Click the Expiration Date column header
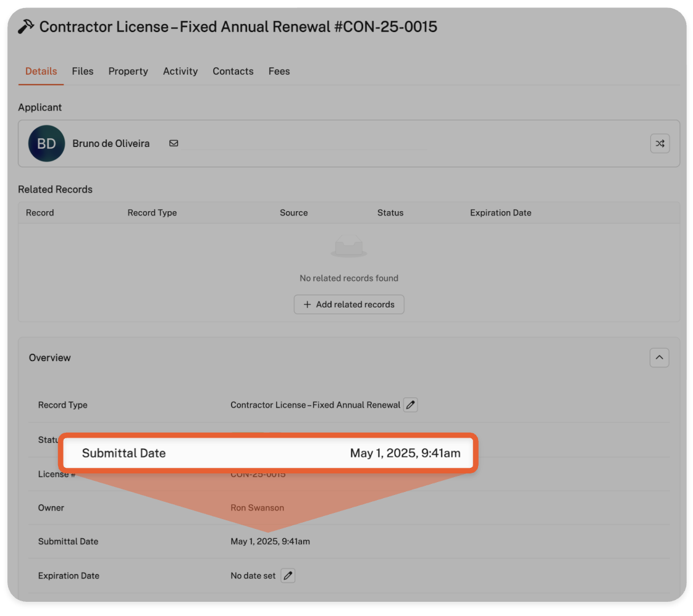This screenshot has height=616, width=693. (500, 213)
